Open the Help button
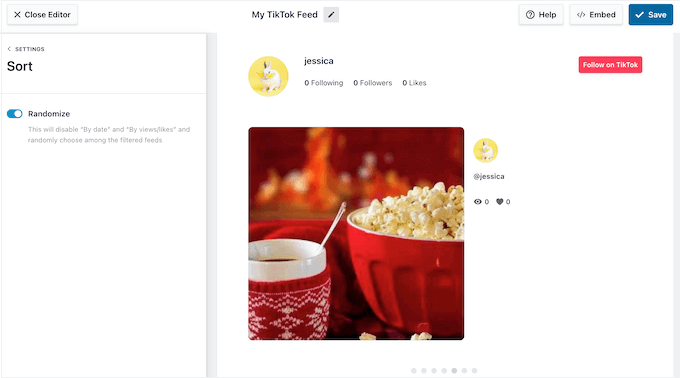The image size is (680, 378). [541, 15]
